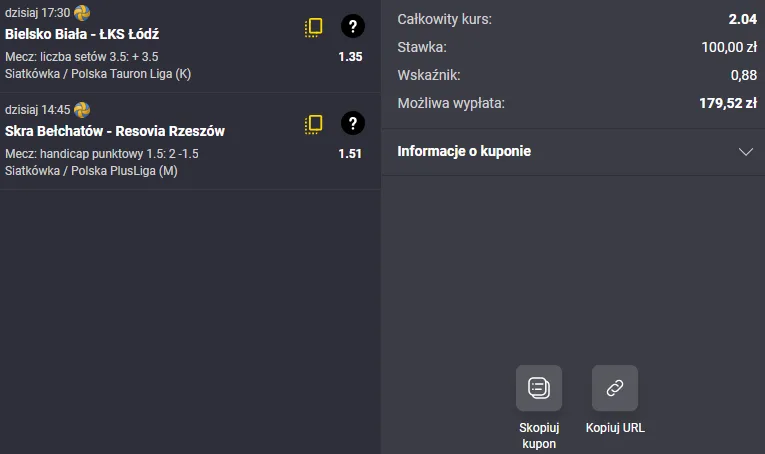Expand the Informacje o kuponie chevron
The image size is (765, 454).
(x=745, y=152)
